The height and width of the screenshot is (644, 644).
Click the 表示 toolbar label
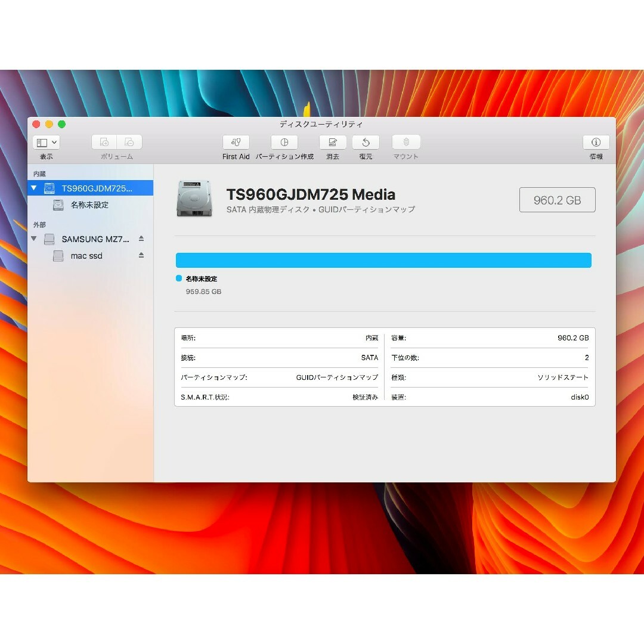click(x=46, y=156)
